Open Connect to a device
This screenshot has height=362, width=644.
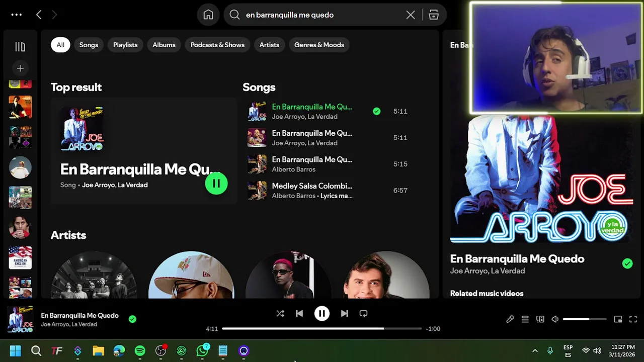(x=540, y=319)
